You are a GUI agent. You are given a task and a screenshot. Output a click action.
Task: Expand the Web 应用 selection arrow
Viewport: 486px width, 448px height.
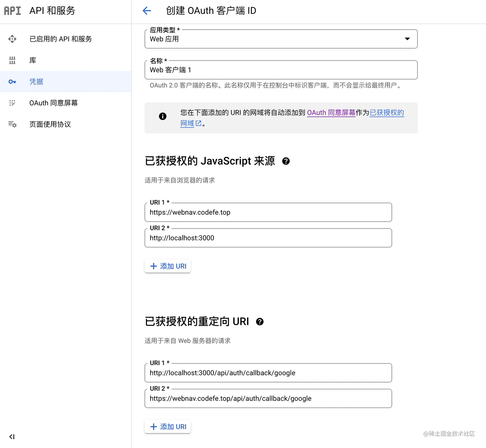407,39
